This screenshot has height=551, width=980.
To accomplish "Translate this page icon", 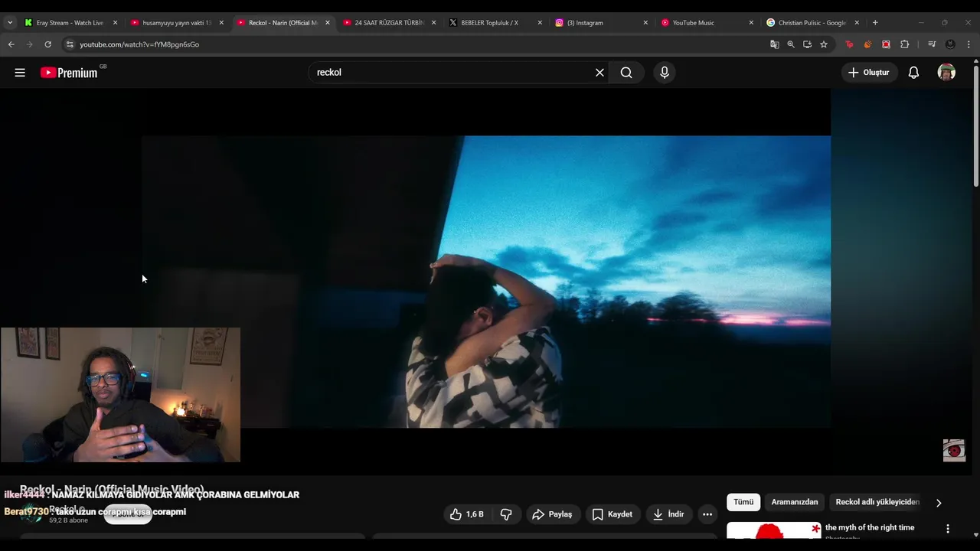I will pyautogui.click(x=775, y=44).
